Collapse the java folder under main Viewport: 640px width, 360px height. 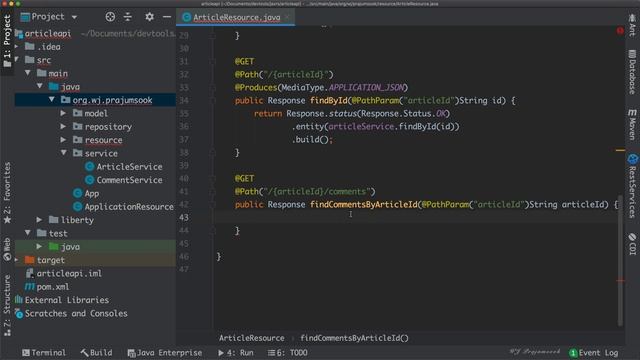pyautogui.click(x=40, y=86)
